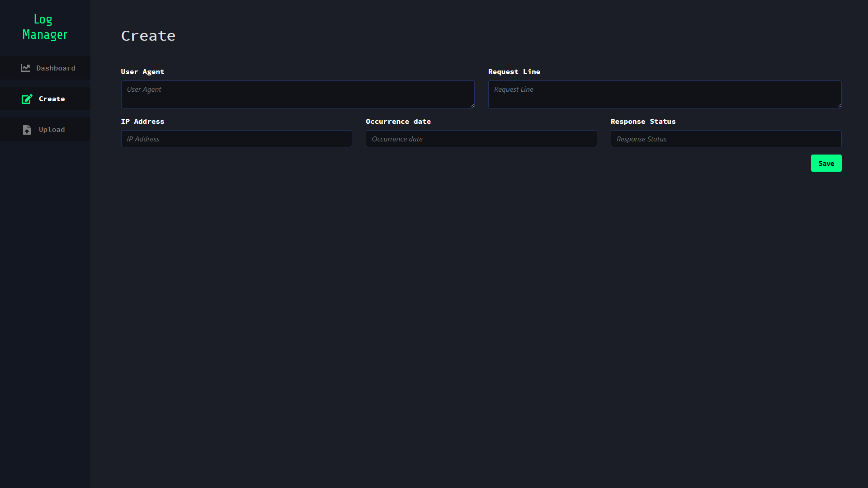This screenshot has width=868, height=488.
Task: Click the bold Occurrence date field label
Action: [398, 122]
